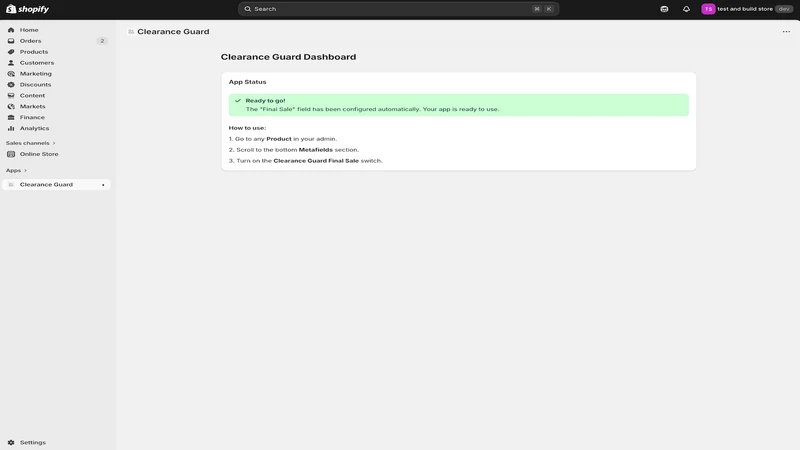
Task: Click the Marketing target icon
Action: tap(11, 73)
